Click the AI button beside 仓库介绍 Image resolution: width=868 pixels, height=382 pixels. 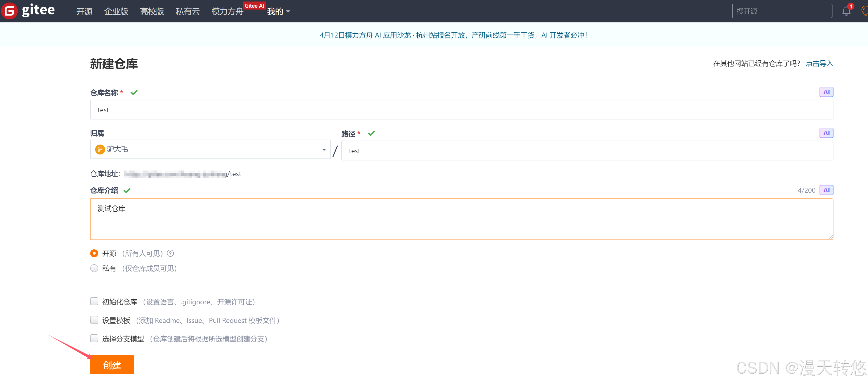(x=826, y=190)
